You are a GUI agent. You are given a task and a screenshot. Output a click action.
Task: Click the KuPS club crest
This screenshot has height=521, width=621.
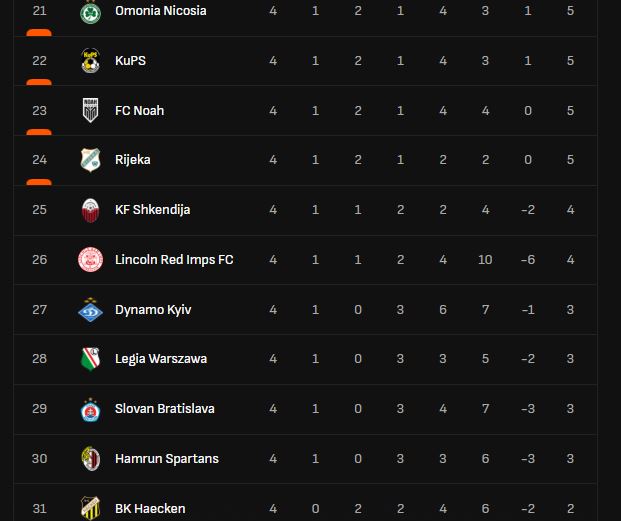pos(91,61)
